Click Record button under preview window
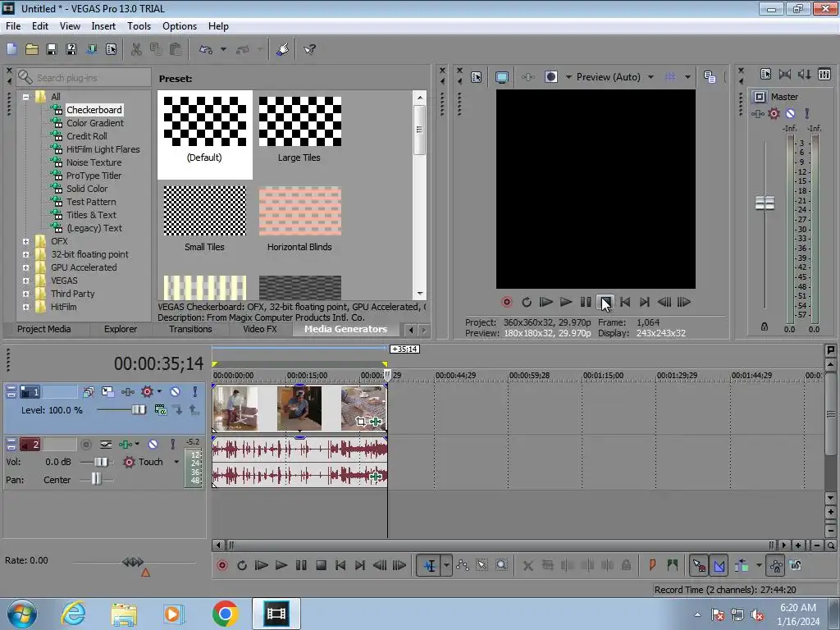Image resolution: width=840 pixels, height=630 pixels. (506, 302)
